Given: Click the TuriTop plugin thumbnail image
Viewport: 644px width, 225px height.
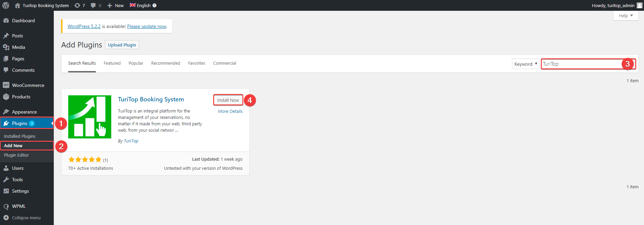Looking at the screenshot, I should [x=90, y=117].
